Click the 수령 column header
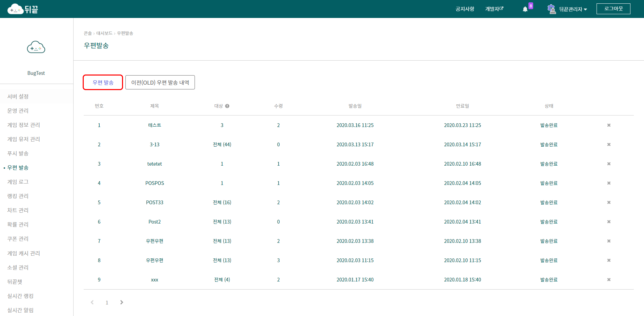Image resolution: width=644 pixels, height=316 pixels. click(278, 106)
